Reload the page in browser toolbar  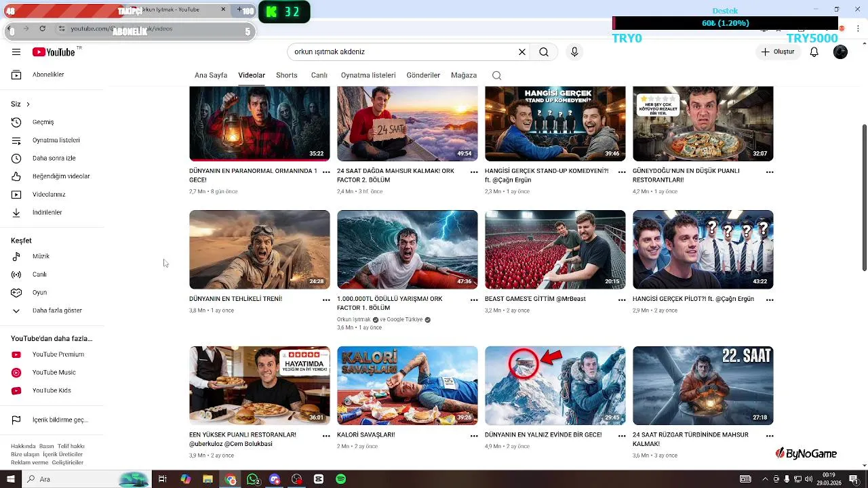tap(42, 28)
